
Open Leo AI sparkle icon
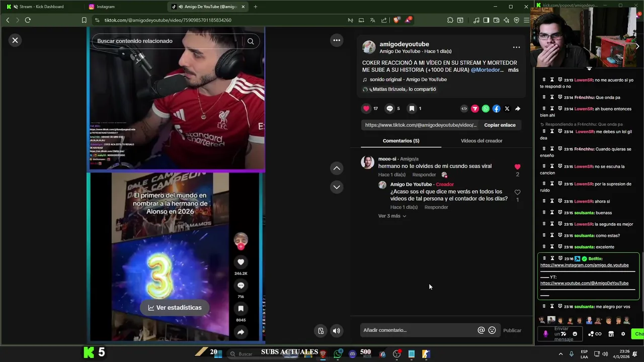[x=506, y=20]
